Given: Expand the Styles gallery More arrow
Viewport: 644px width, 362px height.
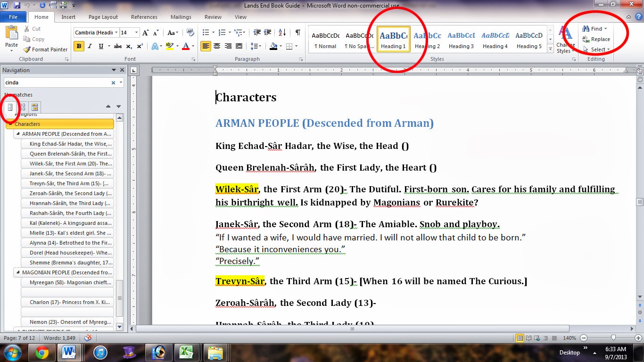Looking at the screenshot, I should 550,49.
